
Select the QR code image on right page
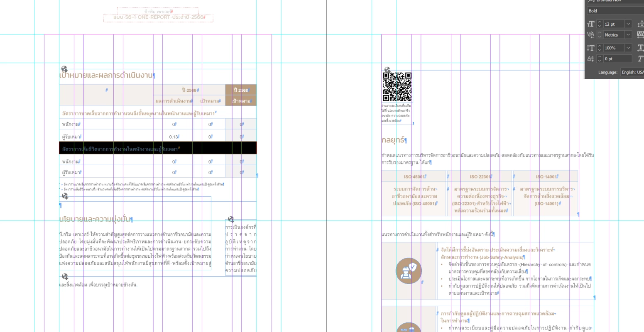tap(397, 87)
